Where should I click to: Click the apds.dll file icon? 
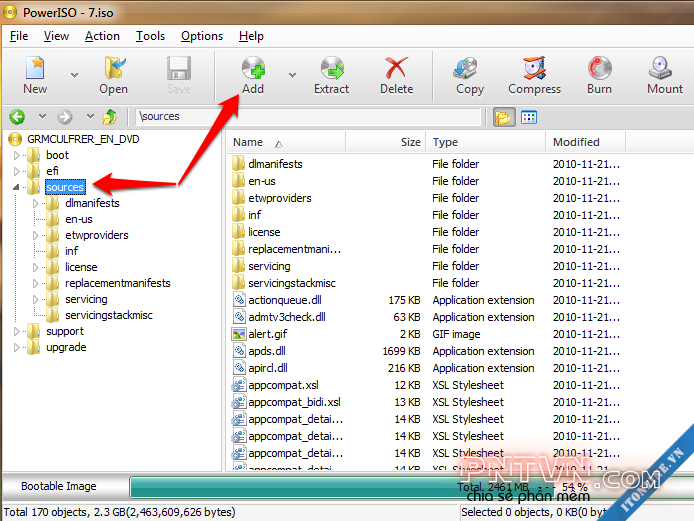click(x=239, y=351)
